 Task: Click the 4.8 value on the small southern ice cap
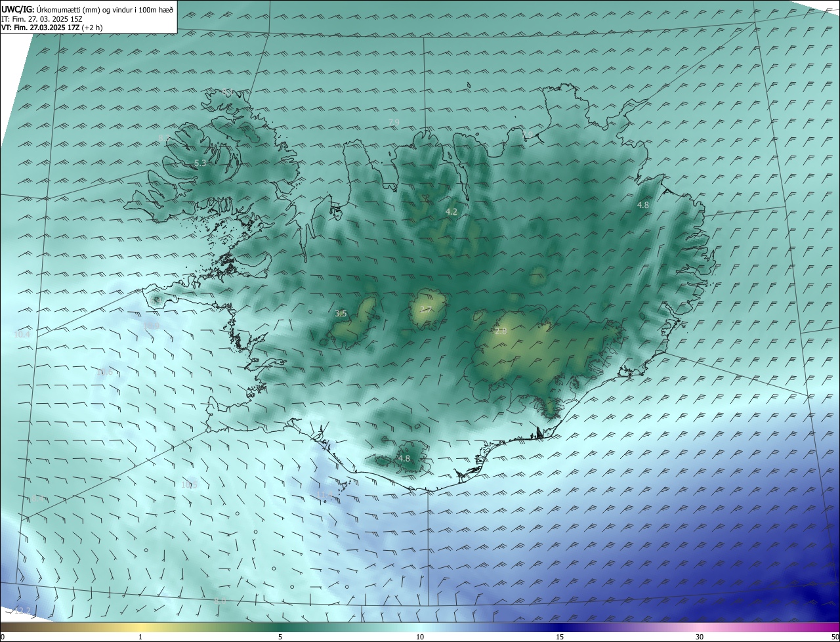coord(404,458)
